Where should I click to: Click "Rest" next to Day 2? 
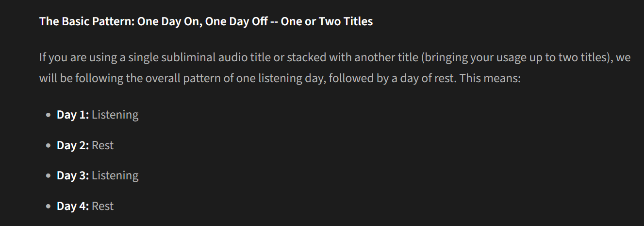click(x=102, y=145)
